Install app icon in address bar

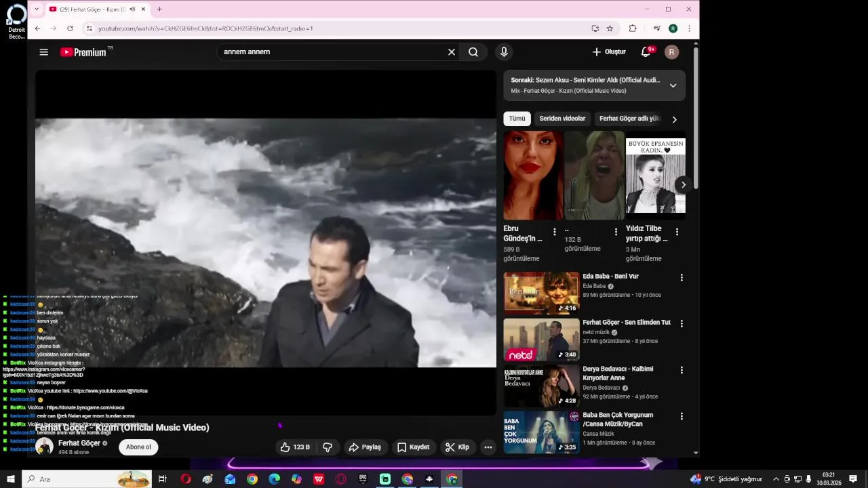[x=595, y=28]
